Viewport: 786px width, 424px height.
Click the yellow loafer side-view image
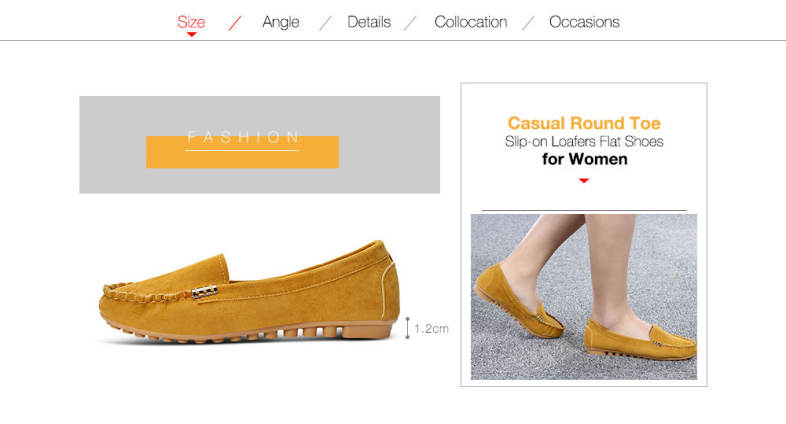click(x=250, y=295)
